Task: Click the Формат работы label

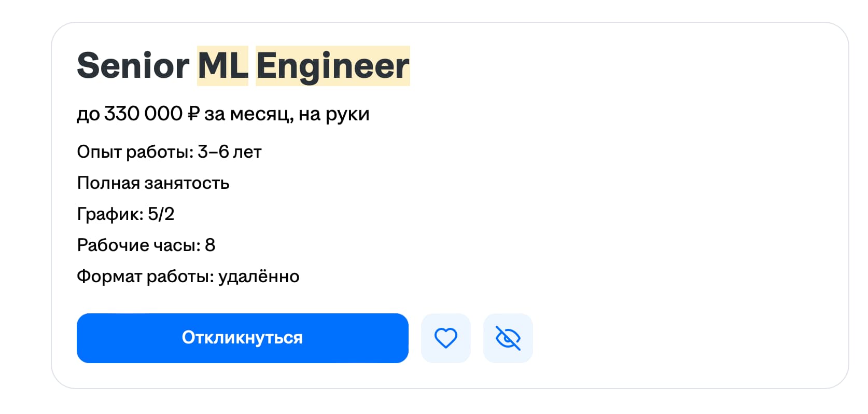Action: click(x=145, y=277)
